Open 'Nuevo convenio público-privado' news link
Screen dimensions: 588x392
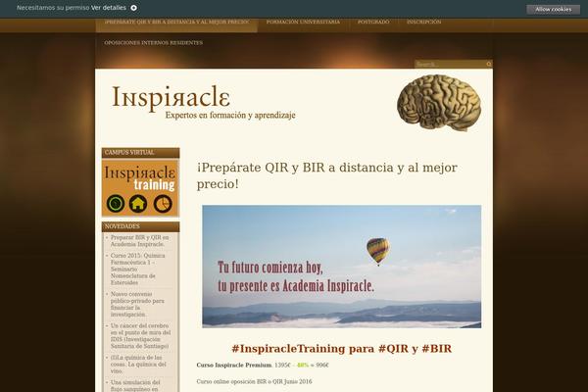(137, 304)
